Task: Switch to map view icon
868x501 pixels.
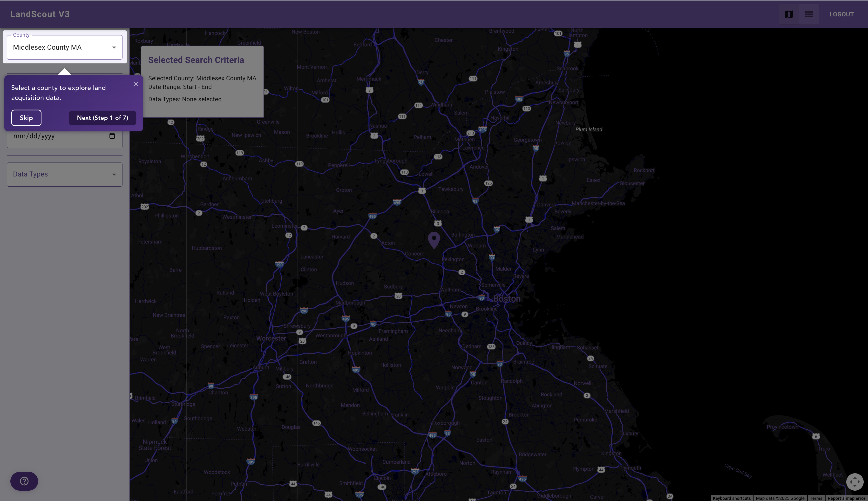Action: pyautogui.click(x=789, y=14)
